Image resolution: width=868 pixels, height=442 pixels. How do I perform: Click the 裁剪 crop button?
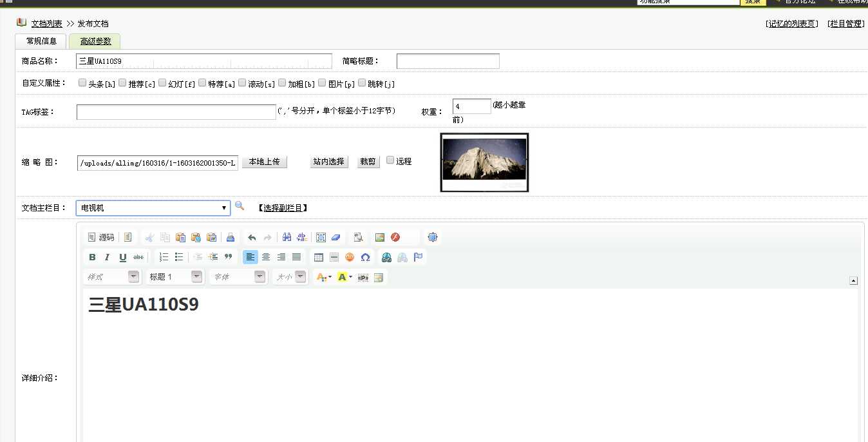point(368,162)
